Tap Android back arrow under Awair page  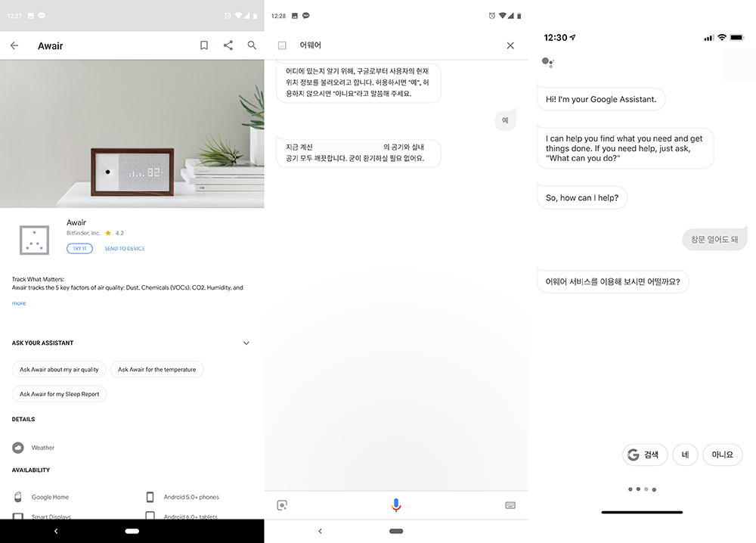(x=56, y=531)
